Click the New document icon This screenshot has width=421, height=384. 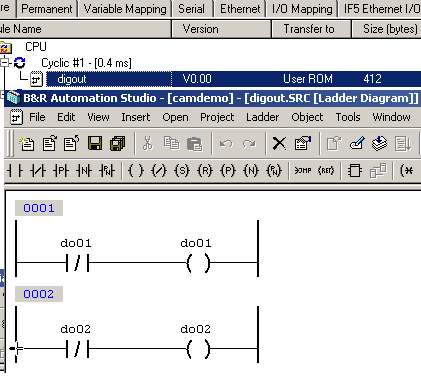27,144
